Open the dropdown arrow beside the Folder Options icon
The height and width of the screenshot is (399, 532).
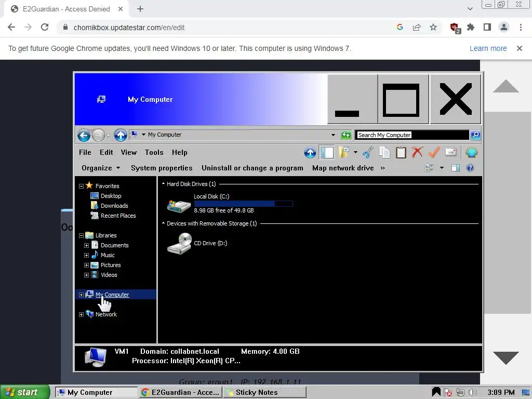point(355,152)
